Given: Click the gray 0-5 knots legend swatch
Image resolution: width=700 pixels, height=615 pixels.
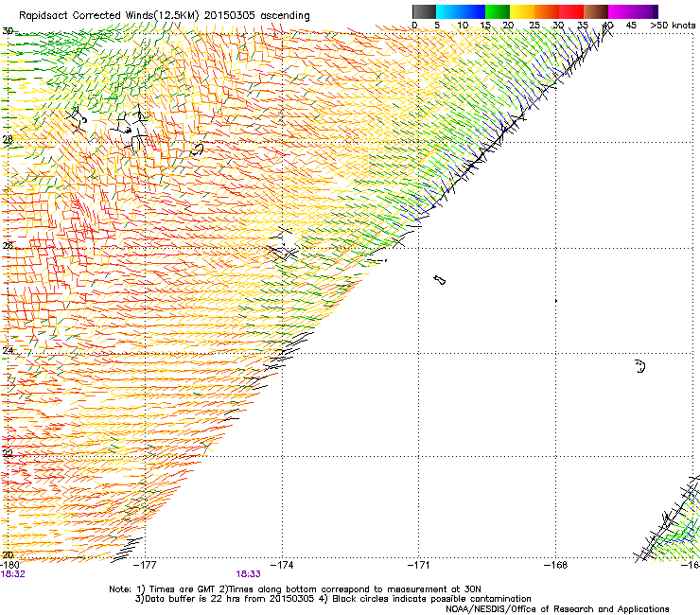Looking at the screenshot, I should (424, 11).
